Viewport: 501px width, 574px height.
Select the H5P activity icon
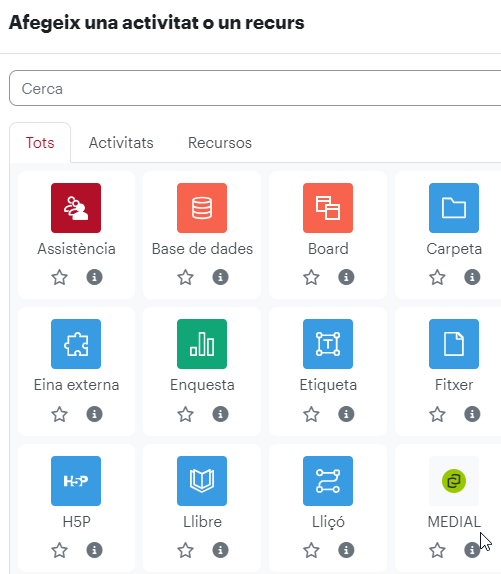click(x=76, y=481)
